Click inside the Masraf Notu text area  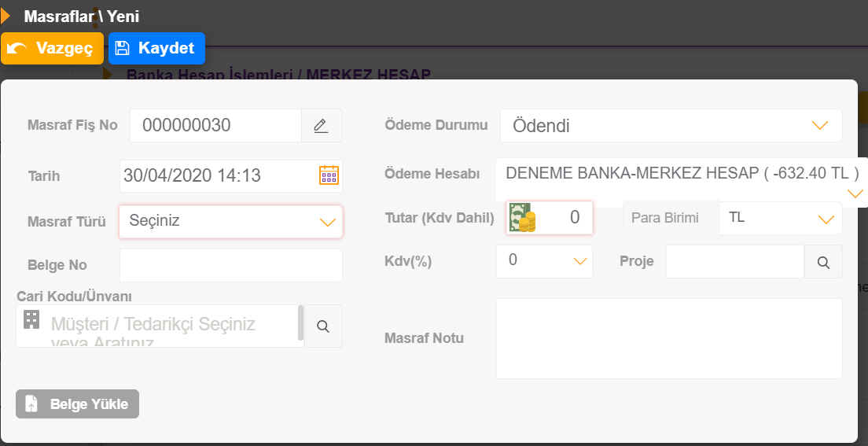[669, 338]
